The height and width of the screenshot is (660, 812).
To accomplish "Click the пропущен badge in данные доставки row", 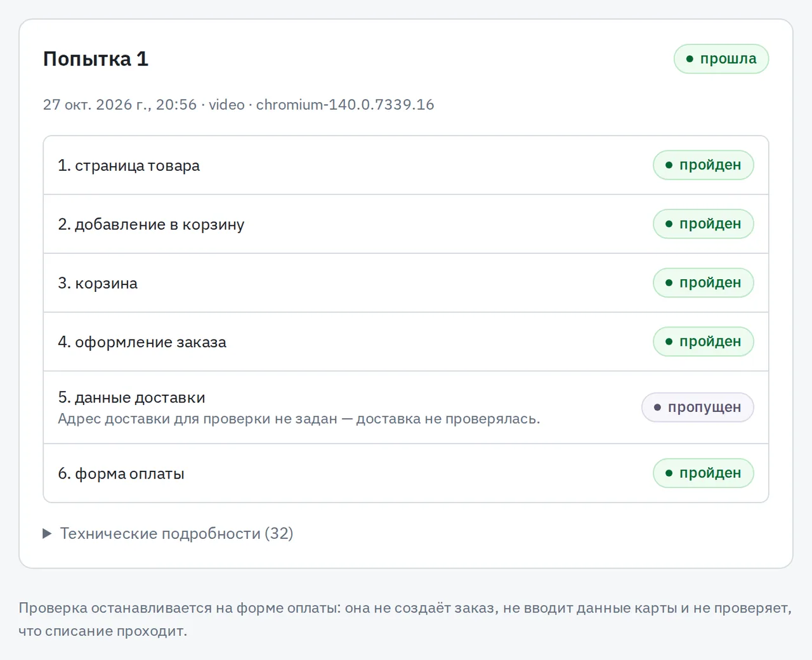I will pos(698,407).
